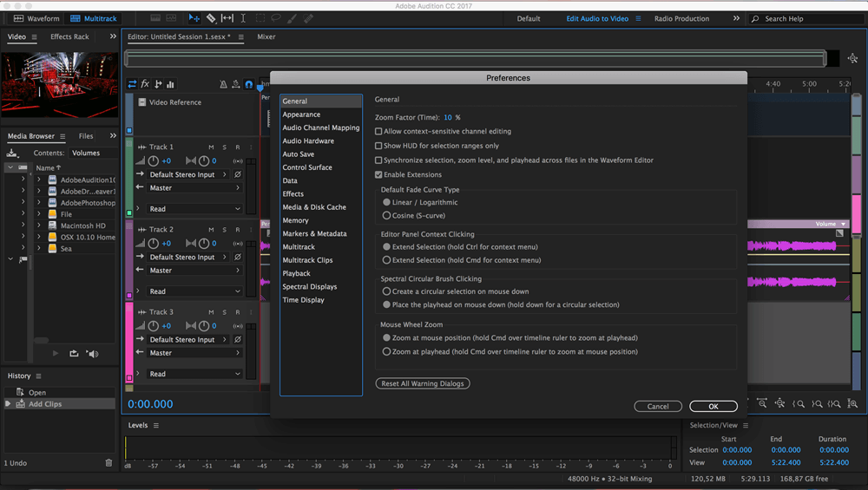Select Linear / Logarithmic fade type
This screenshot has width=868, height=490.
click(386, 202)
